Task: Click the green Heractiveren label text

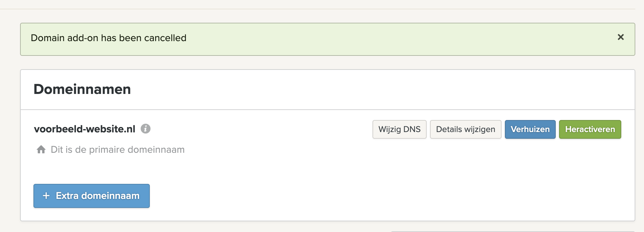Action: [590, 129]
